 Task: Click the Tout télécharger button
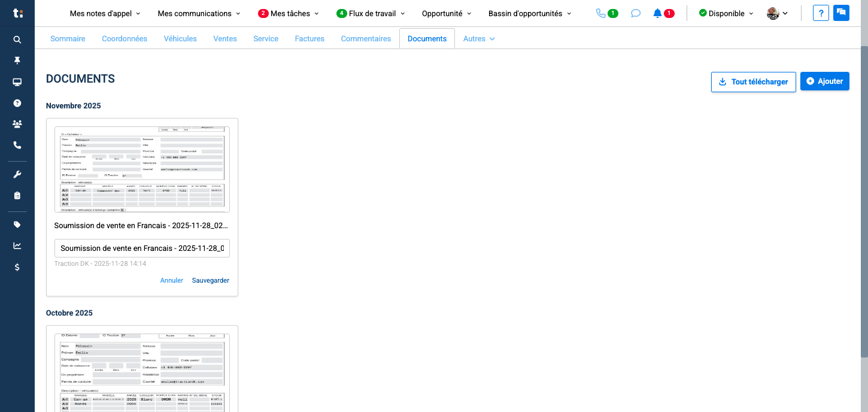pos(753,81)
